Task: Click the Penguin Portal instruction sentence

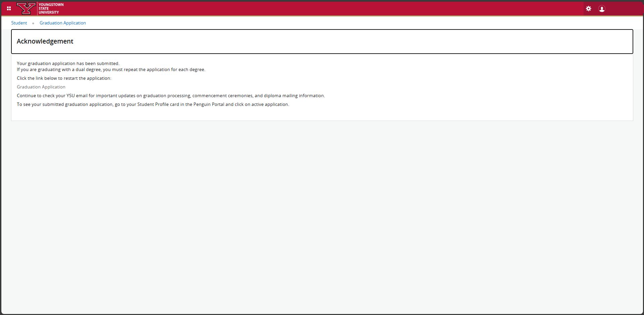Action: point(153,105)
